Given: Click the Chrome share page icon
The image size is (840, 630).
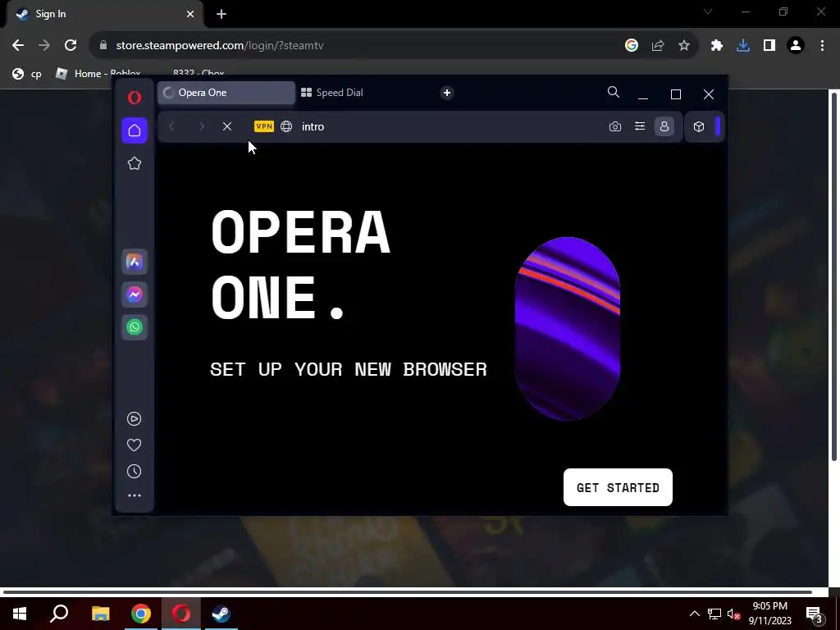Looking at the screenshot, I should click(x=658, y=46).
